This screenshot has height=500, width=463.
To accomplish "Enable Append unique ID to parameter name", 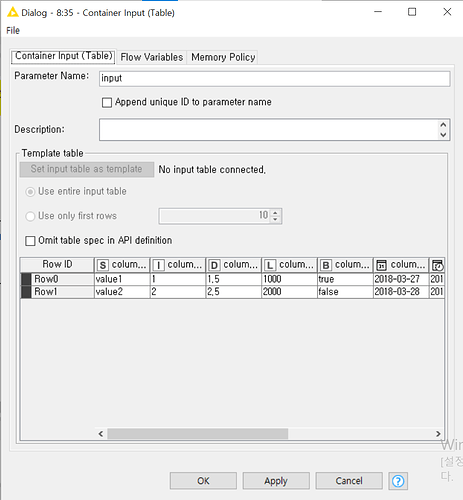I will pyautogui.click(x=107, y=102).
